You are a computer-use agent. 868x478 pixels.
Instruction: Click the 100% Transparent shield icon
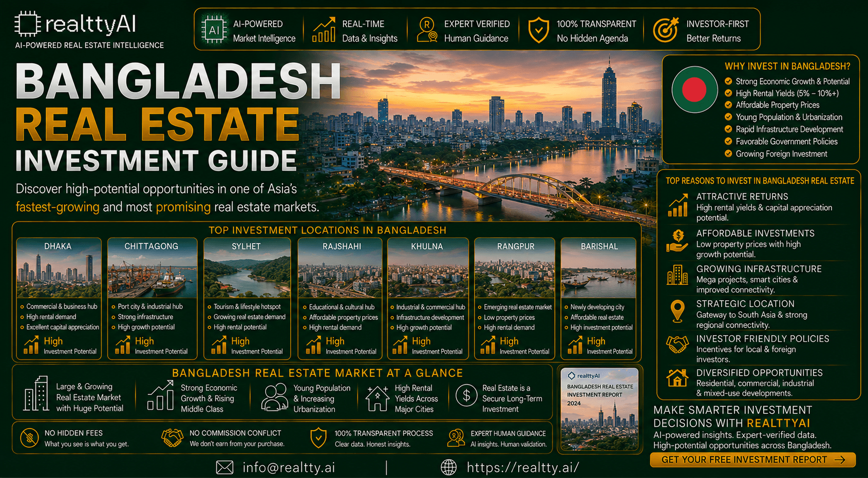click(539, 30)
